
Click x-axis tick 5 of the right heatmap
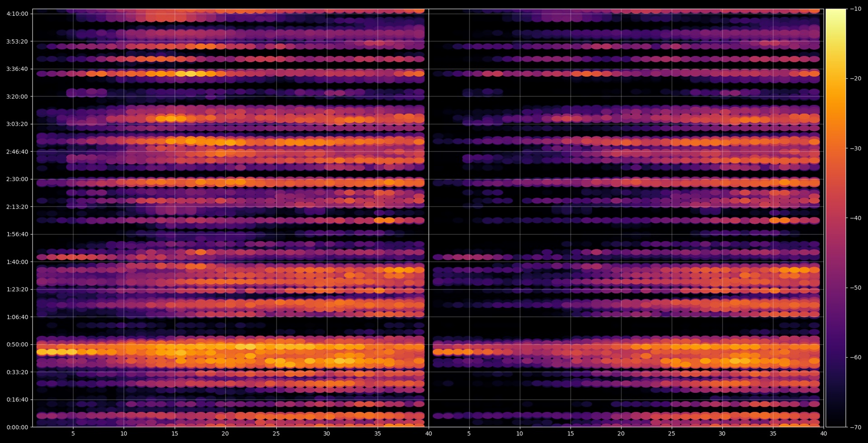coord(469,434)
